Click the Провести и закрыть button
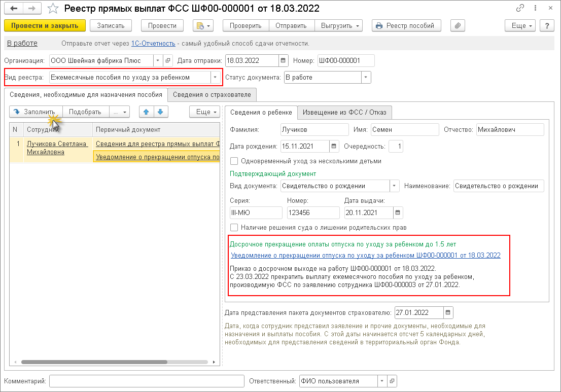Viewport: 561px width, 392px height. tap(45, 26)
